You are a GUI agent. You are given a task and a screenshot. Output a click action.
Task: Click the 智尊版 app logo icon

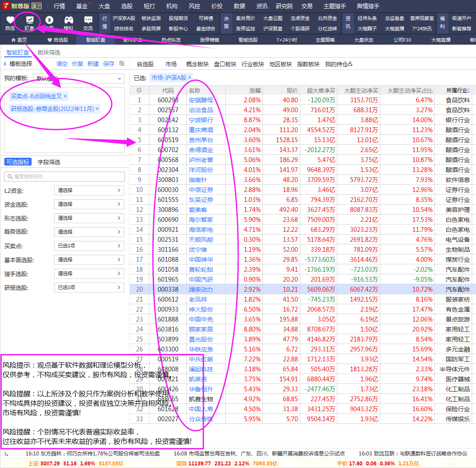click(6, 6)
